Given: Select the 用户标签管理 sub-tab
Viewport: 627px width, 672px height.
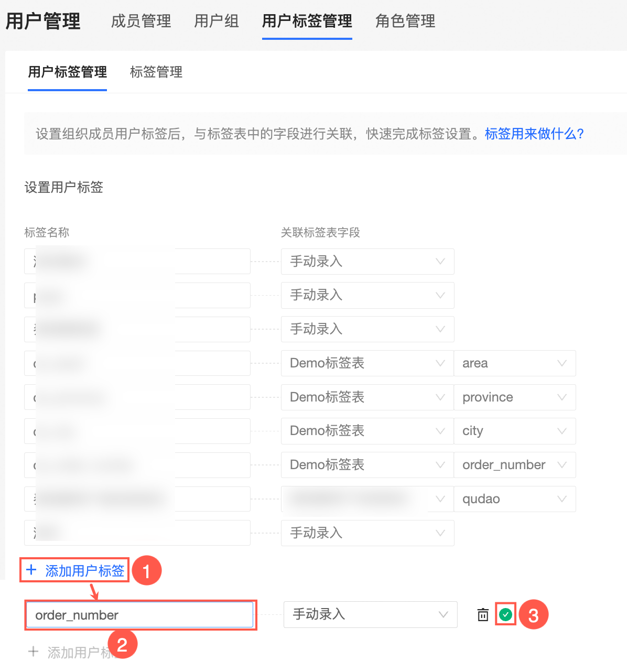Looking at the screenshot, I should [x=67, y=72].
